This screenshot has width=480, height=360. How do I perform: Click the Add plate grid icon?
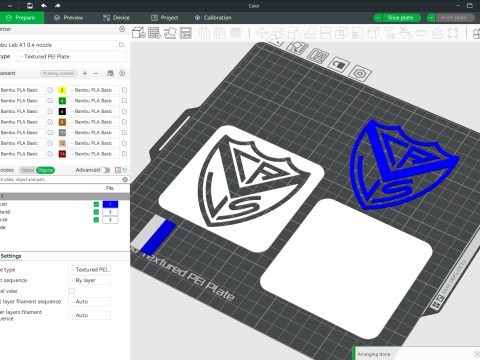(154, 33)
